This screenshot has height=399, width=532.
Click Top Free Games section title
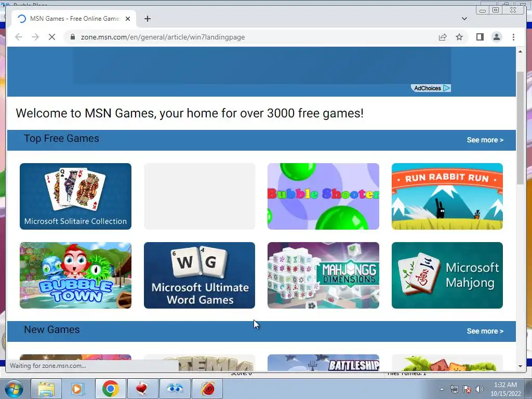click(x=61, y=138)
